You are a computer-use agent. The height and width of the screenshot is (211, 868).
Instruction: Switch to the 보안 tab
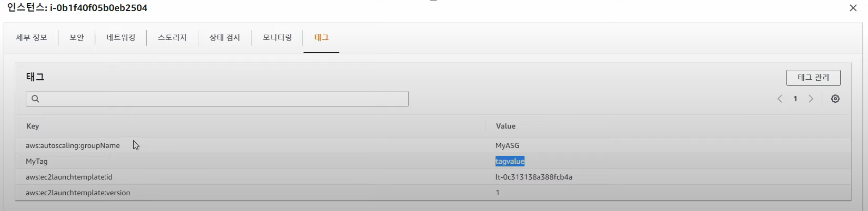(77, 38)
